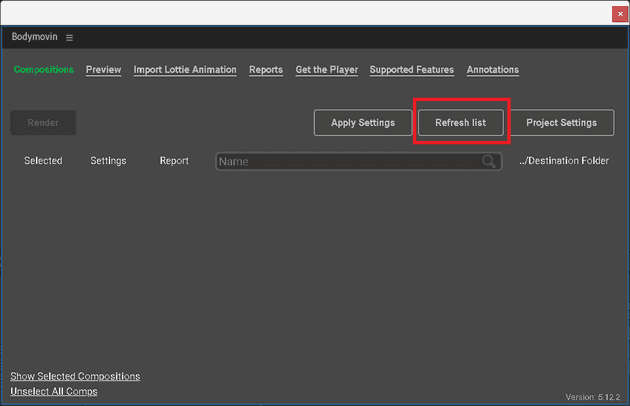Click the Apply Settings button
630x406 pixels.
pos(362,123)
